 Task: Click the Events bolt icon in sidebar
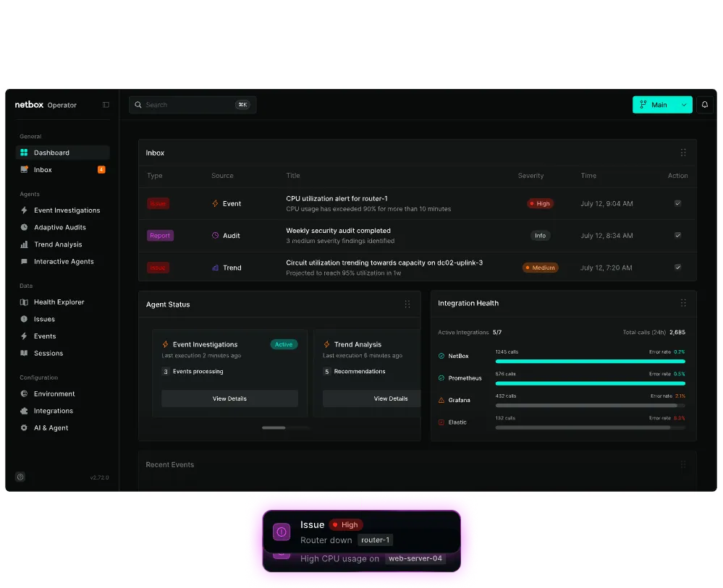(24, 336)
